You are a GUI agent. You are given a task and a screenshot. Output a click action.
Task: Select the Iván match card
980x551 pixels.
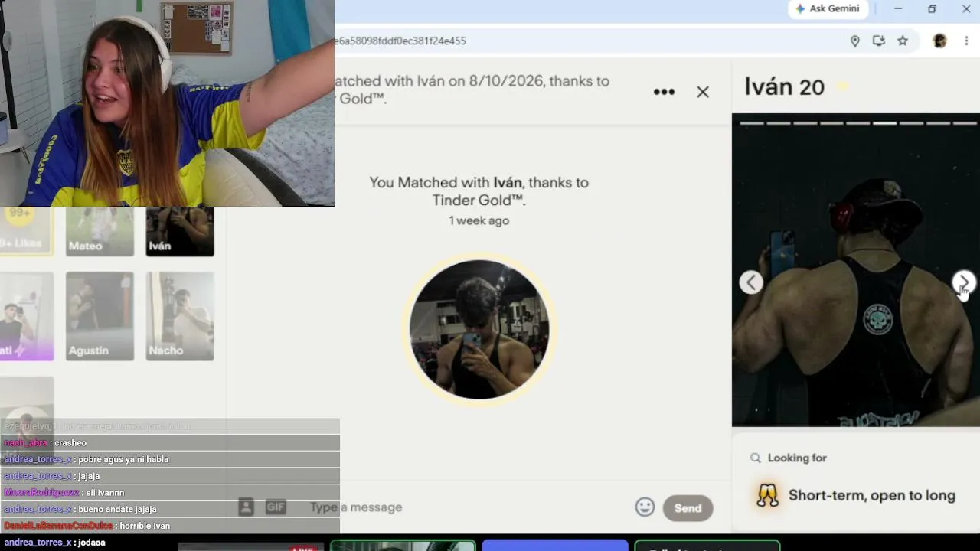(x=180, y=231)
